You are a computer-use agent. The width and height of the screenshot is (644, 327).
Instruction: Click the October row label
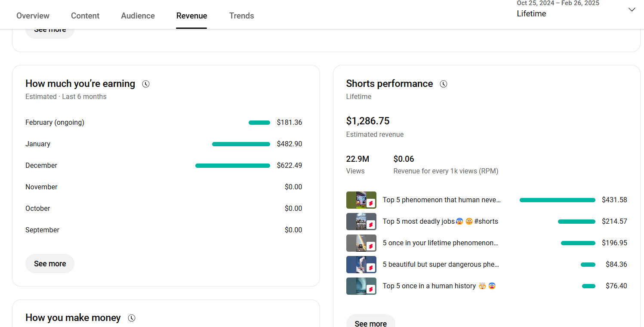[38, 209]
